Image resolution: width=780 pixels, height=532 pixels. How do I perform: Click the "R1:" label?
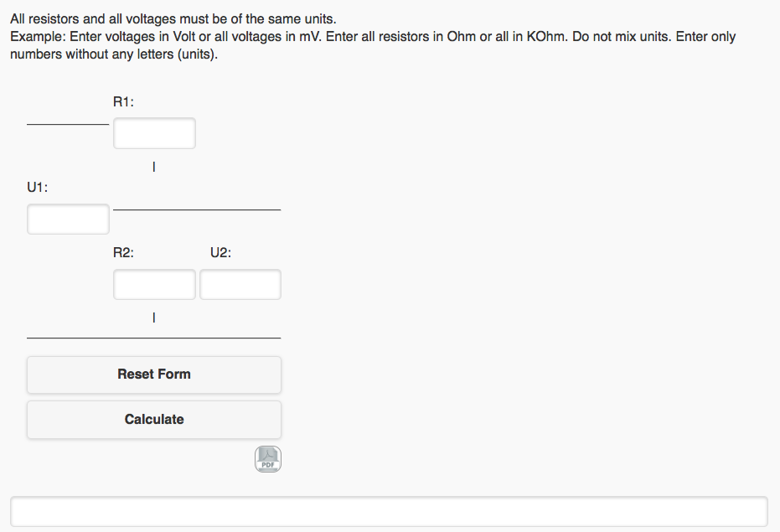click(x=123, y=102)
